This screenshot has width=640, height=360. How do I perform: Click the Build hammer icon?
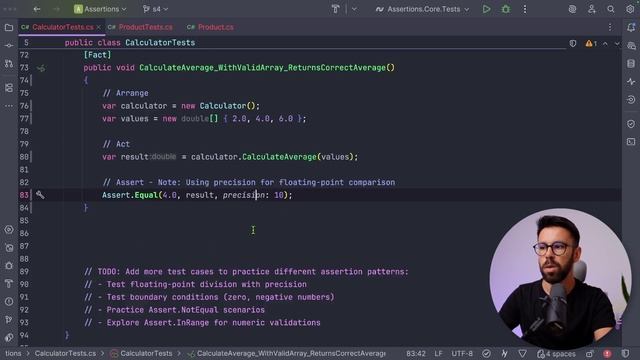pos(336,9)
